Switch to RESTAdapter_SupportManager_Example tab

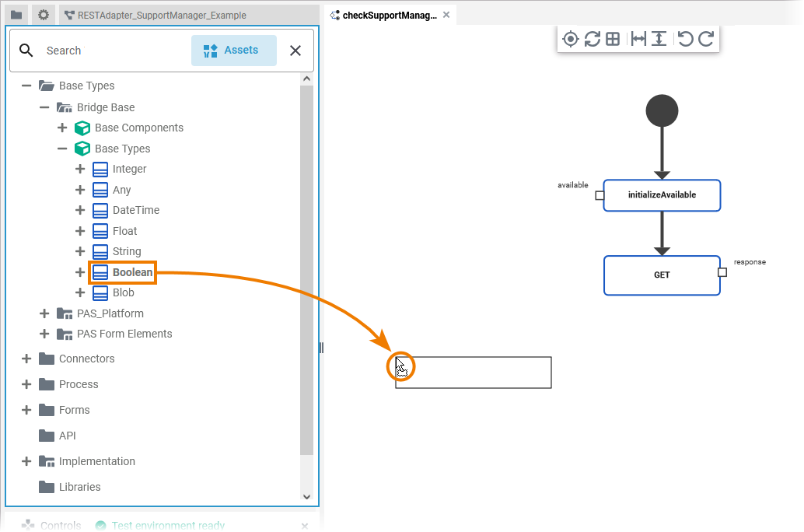point(161,15)
